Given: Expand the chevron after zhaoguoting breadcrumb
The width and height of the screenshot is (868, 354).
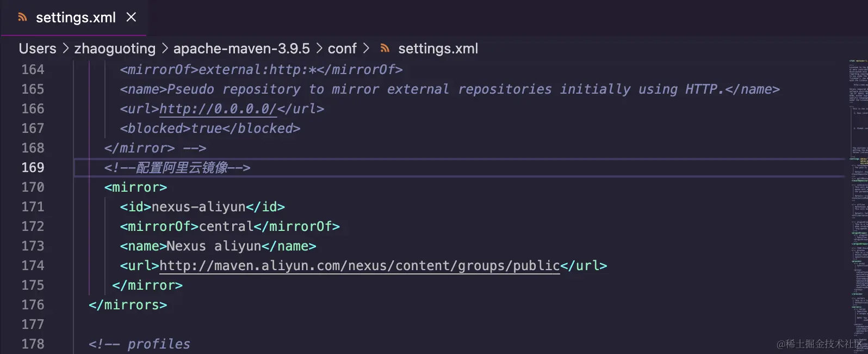Looking at the screenshot, I should 165,48.
